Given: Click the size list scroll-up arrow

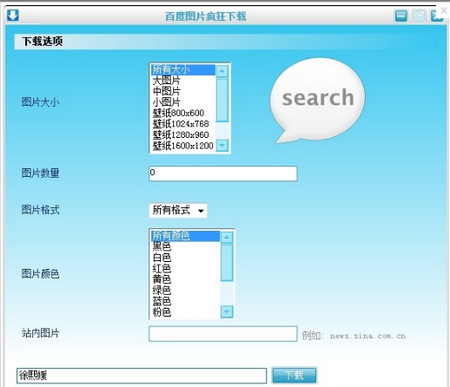Looking at the screenshot, I should (222, 71).
